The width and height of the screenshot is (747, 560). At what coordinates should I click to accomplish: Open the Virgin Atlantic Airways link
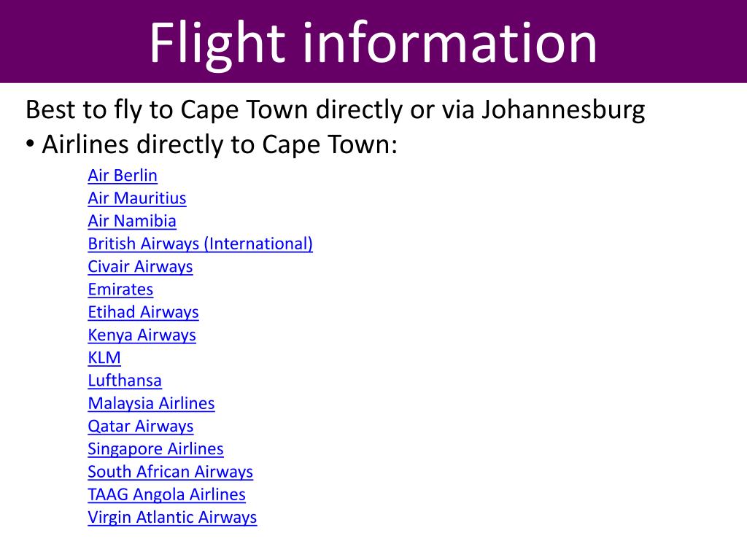172,518
